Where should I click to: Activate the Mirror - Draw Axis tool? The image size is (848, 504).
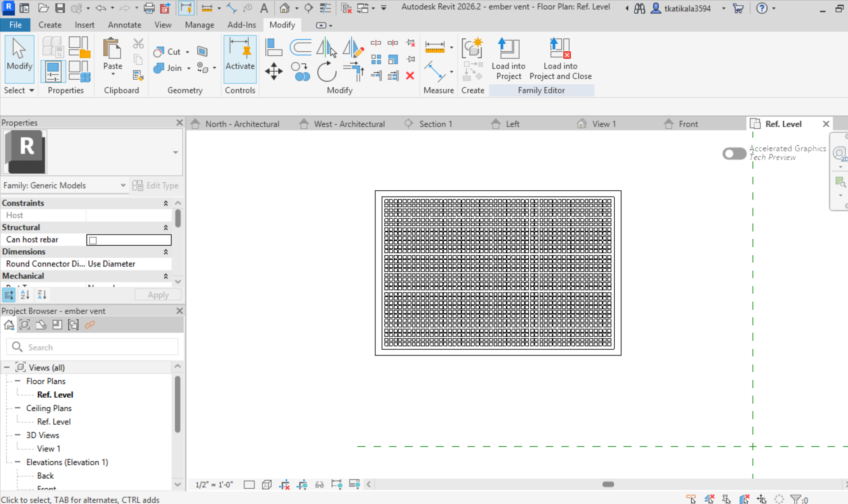click(353, 48)
